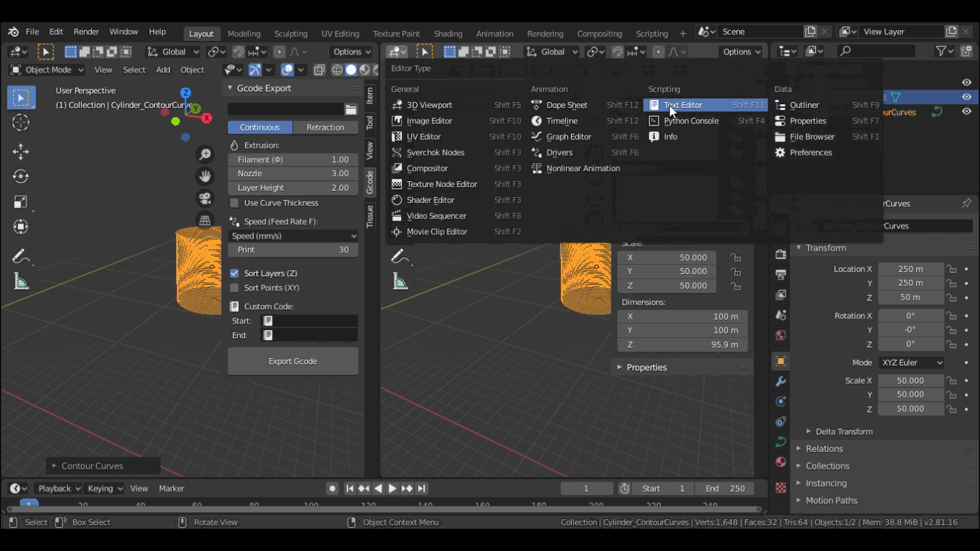
Task: Click the folder icon for Gcode path
Action: (x=351, y=110)
